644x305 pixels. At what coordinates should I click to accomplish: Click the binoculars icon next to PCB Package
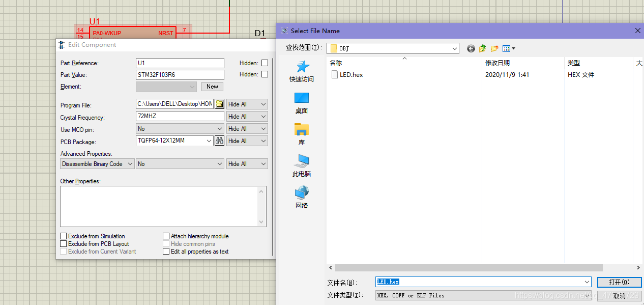[219, 141]
